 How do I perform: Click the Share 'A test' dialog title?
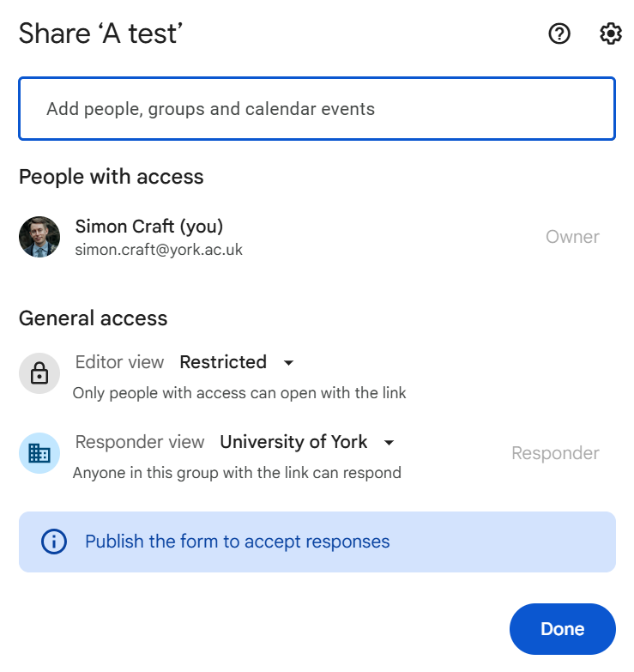pos(101,33)
